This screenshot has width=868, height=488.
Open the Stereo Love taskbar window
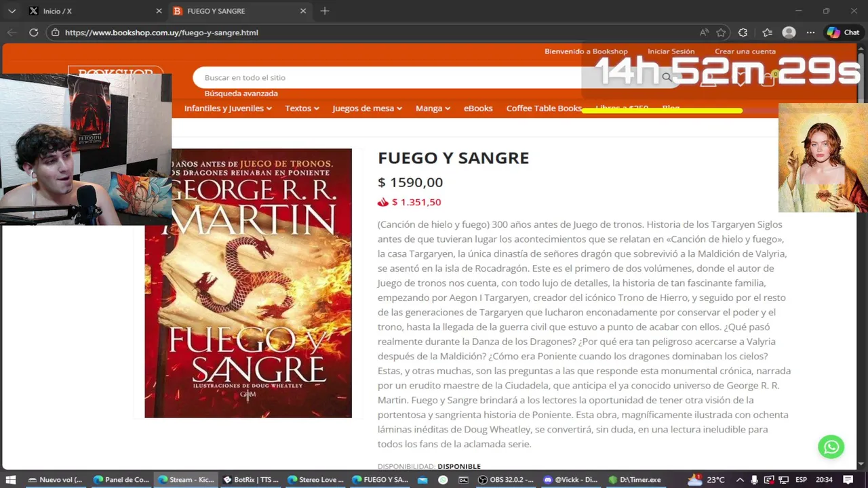pyautogui.click(x=316, y=480)
